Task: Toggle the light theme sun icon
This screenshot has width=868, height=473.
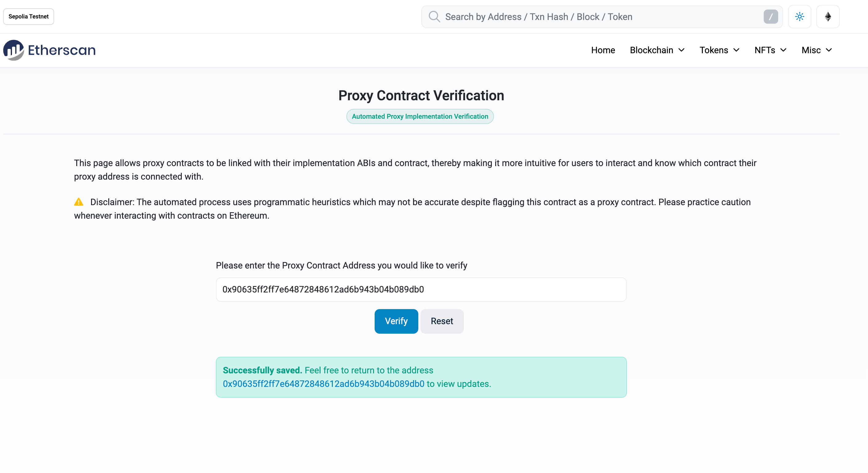Action: click(x=799, y=17)
